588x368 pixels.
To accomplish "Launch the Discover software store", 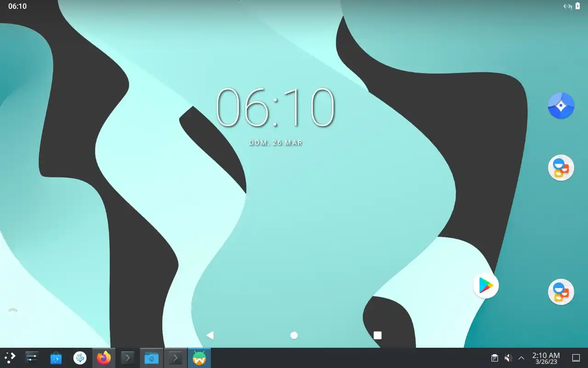I will (x=56, y=357).
